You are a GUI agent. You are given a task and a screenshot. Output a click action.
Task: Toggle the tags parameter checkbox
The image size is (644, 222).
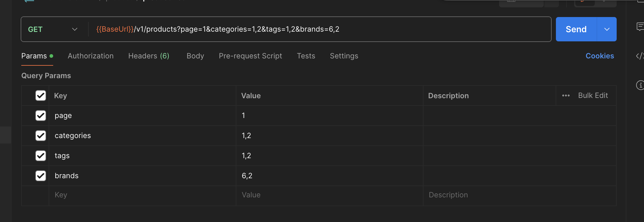point(41,156)
